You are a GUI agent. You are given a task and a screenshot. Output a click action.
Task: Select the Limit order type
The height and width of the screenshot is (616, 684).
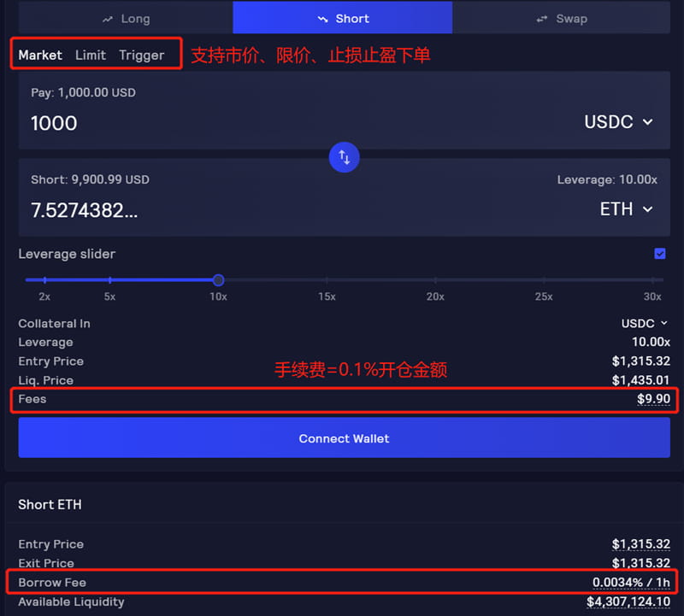pos(91,55)
